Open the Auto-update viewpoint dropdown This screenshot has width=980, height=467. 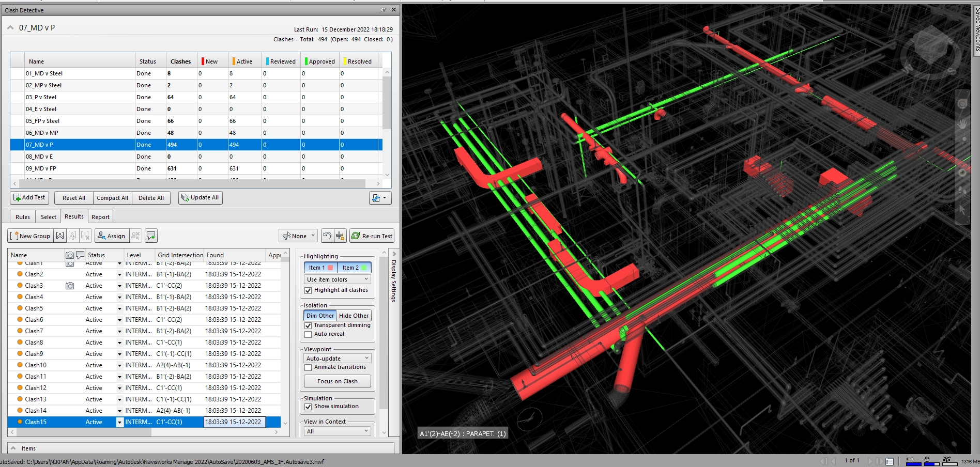[338, 359]
